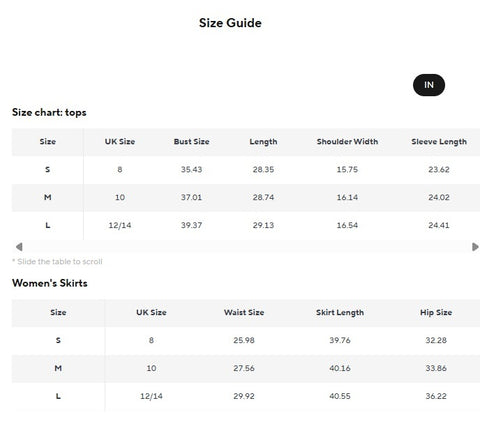
Task: Click the tops UK Size header
Action: click(x=120, y=142)
